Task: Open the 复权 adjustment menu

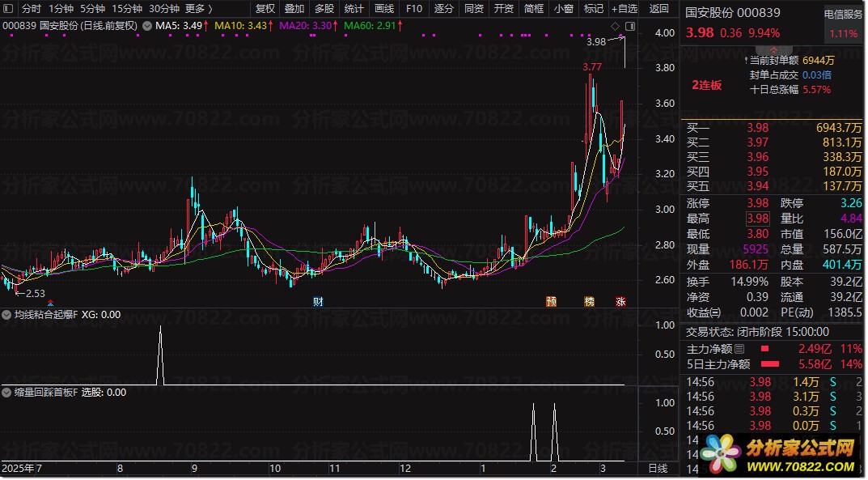Action: point(265,9)
